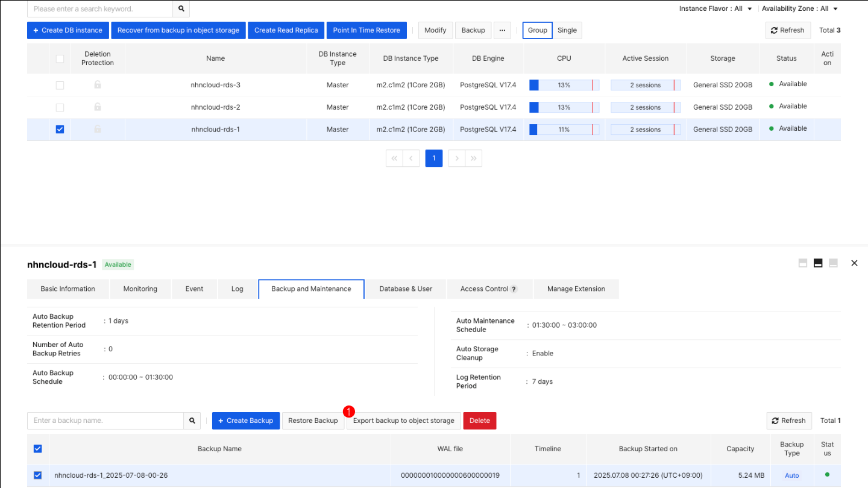This screenshot has height=488, width=868.
Task: Check the nhncloud-rds-2 row checkbox
Action: point(60,107)
